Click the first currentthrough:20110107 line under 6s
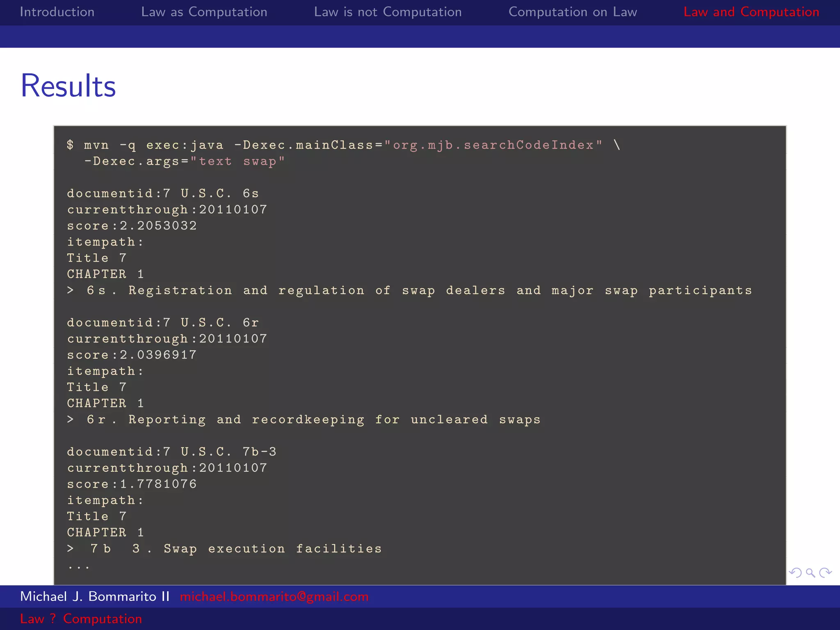The height and width of the screenshot is (630, 840). click(x=167, y=210)
